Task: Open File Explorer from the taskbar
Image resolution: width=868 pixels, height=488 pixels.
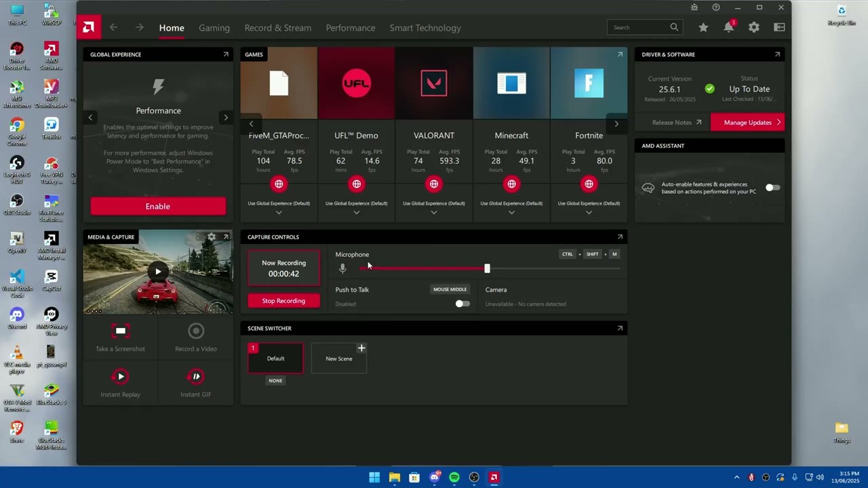Action: (x=394, y=477)
